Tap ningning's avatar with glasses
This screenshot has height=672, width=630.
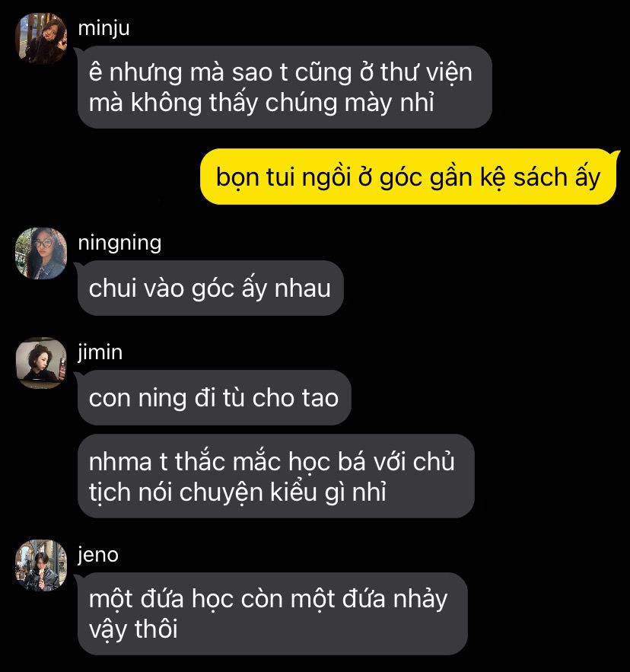[41, 253]
